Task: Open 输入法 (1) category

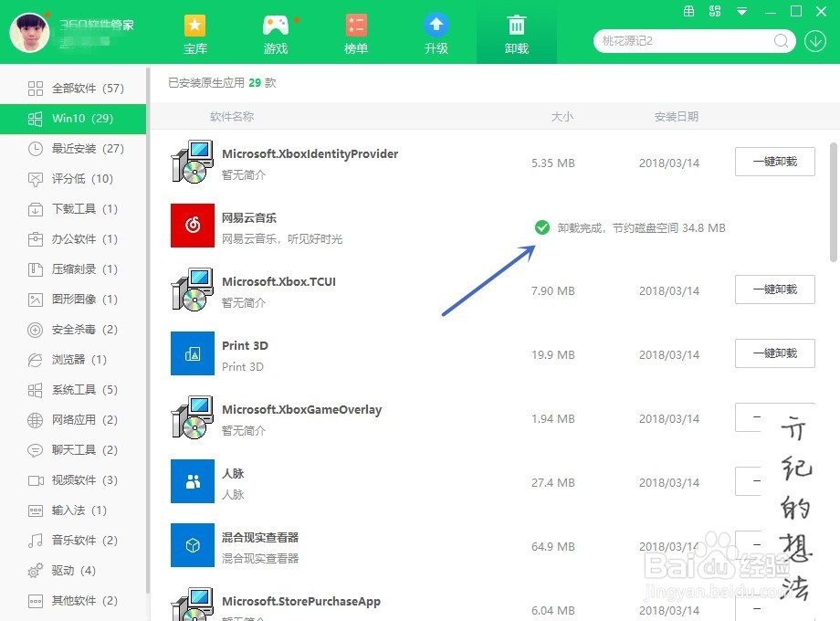Action: point(73,510)
